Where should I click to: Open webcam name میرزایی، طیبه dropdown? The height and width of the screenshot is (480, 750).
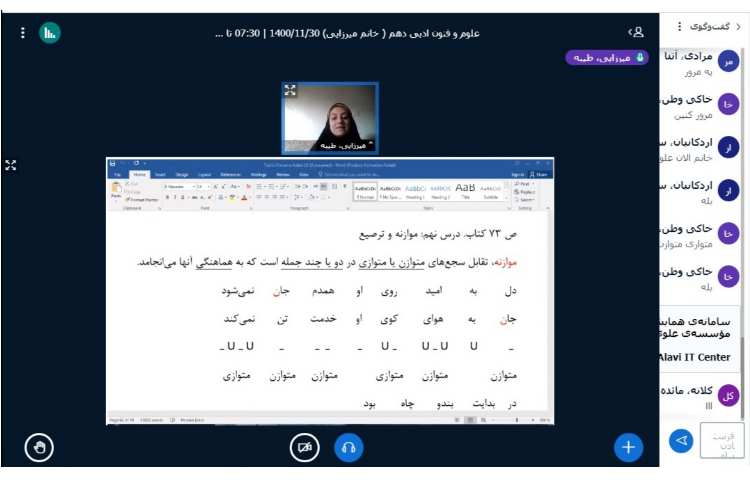[x=345, y=145]
